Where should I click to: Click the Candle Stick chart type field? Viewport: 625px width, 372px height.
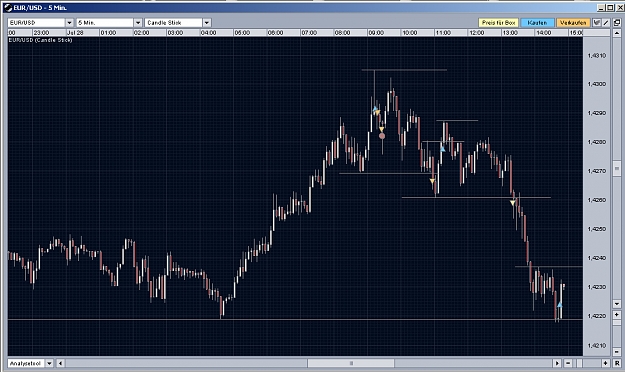tap(173, 23)
